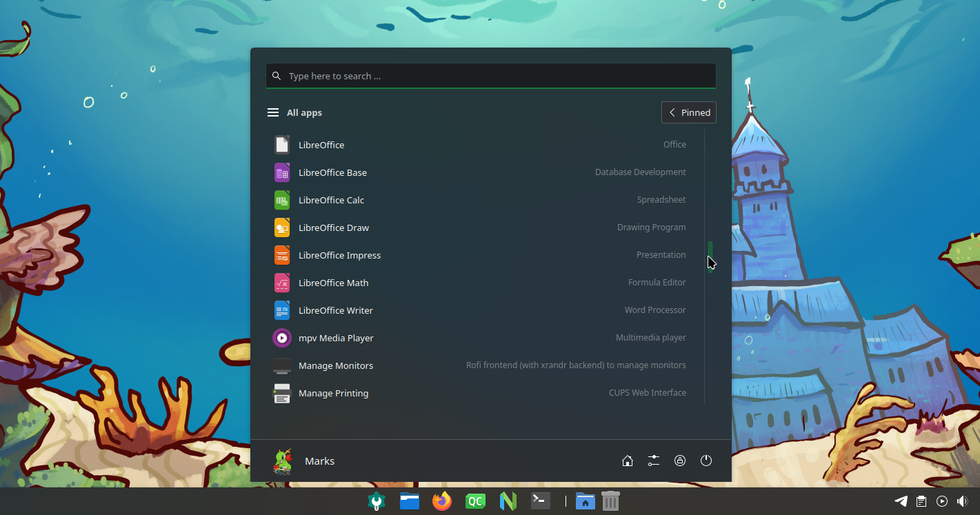The height and width of the screenshot is (515, 980).
Task: Open volume tray icon
Action: coord(963,501)
